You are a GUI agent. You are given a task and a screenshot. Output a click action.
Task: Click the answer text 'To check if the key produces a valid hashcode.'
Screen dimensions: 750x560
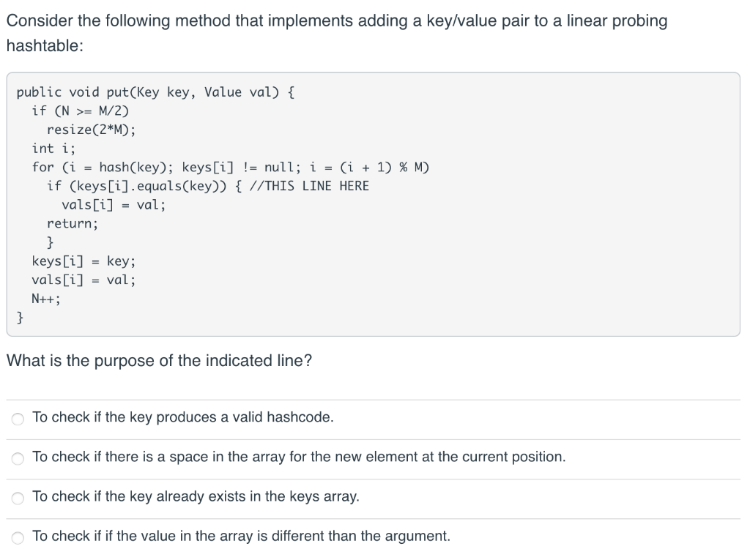click(x=182, y=417)
